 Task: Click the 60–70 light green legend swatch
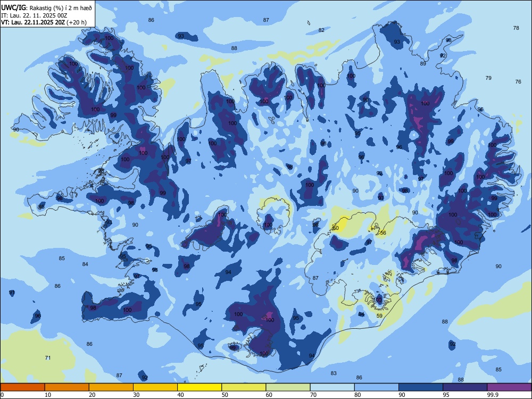288,387
